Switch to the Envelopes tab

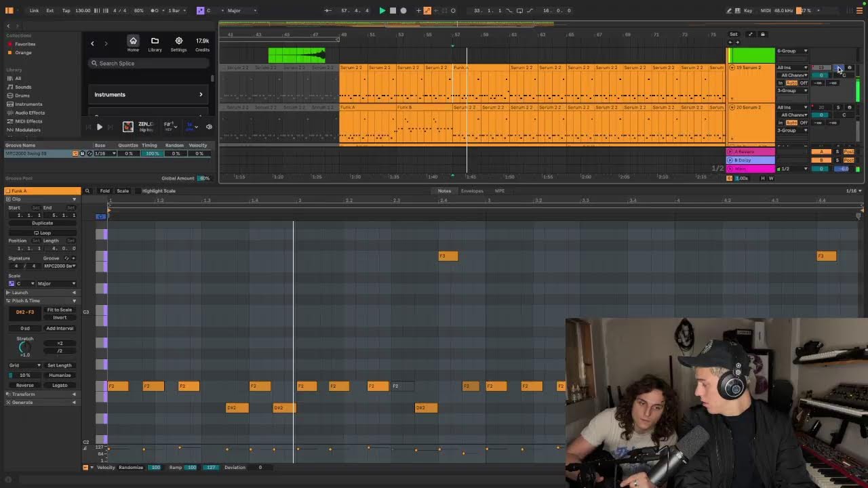(472, 191)
